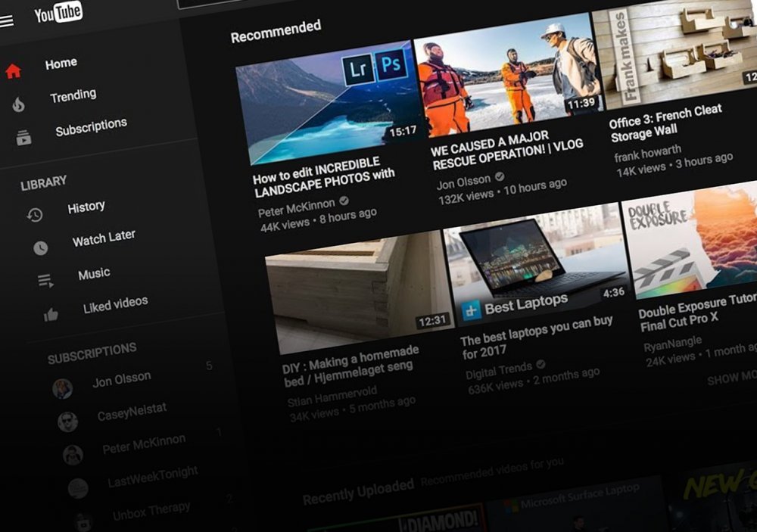
Task: Play the Best Laptops video thumbnail
Action: 537,263
